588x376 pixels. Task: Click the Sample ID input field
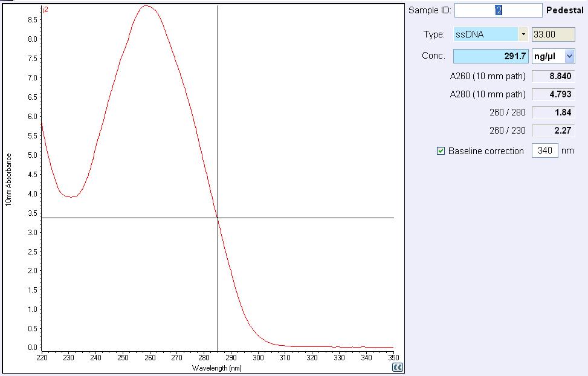[498, 10]
